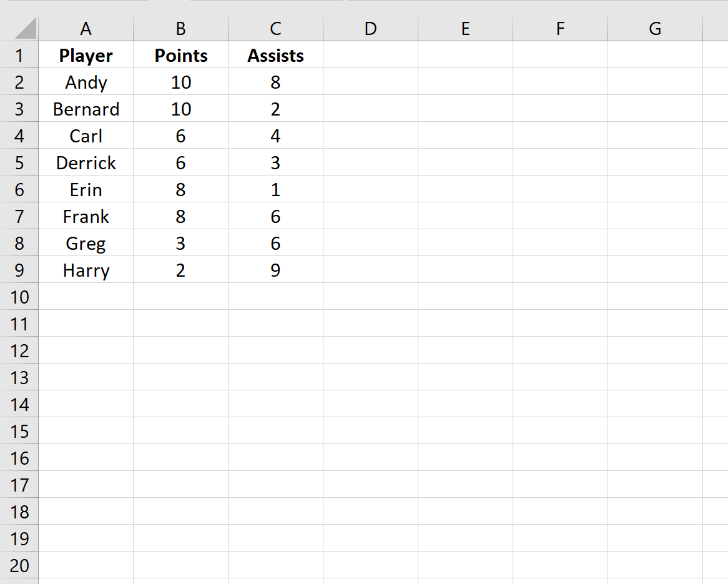Viewport: 728px width, 584px height.
Task: Select Carl's assists value 4
Action: click(275, 136)
